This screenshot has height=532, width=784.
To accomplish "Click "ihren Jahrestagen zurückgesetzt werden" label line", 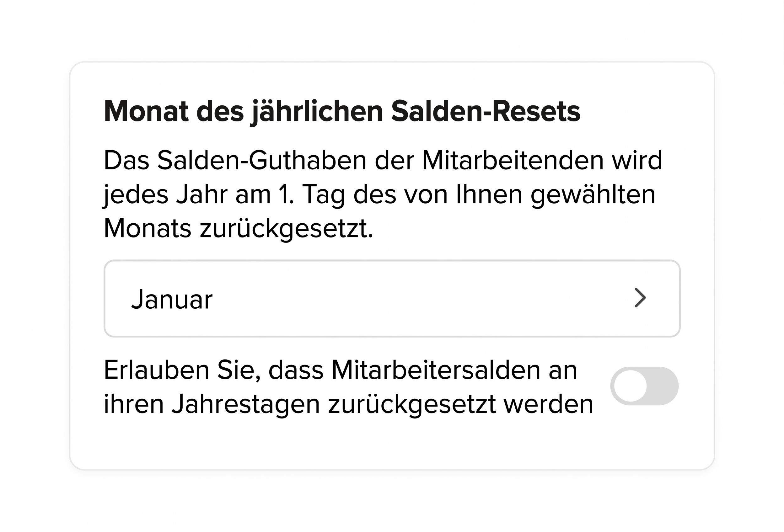I will pos(348,404).
